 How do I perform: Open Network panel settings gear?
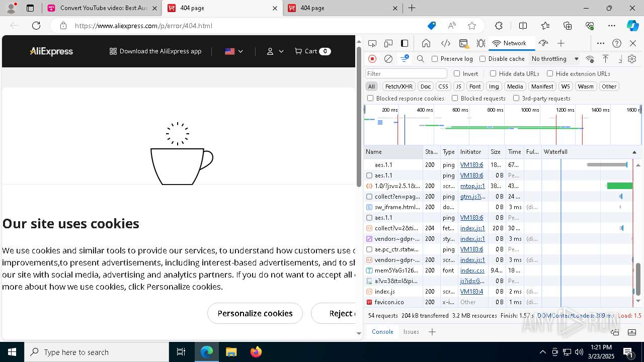(x=632, y=59)
